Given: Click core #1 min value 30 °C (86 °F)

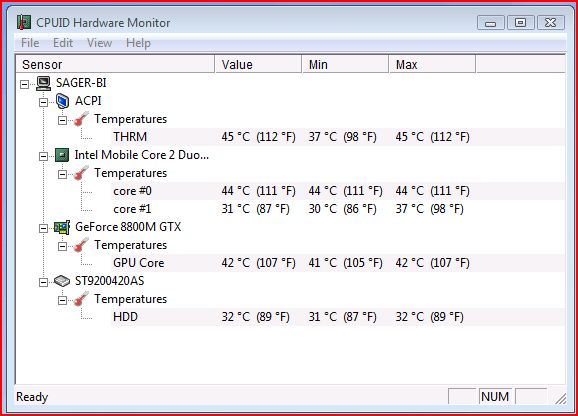Looking at the screenshot, I should click(x=342, y=209).
